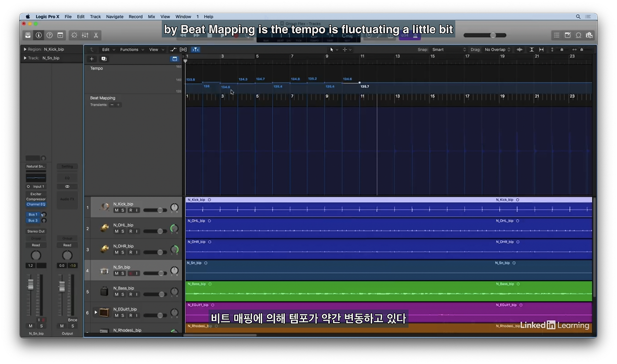Open the Channel EQ plugin slot

pos(36,204)
